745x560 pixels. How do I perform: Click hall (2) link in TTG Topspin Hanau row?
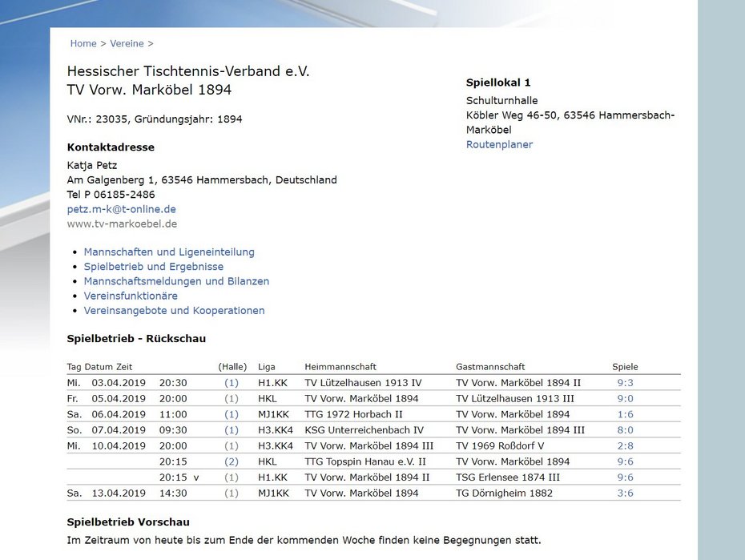coord(232,461)
